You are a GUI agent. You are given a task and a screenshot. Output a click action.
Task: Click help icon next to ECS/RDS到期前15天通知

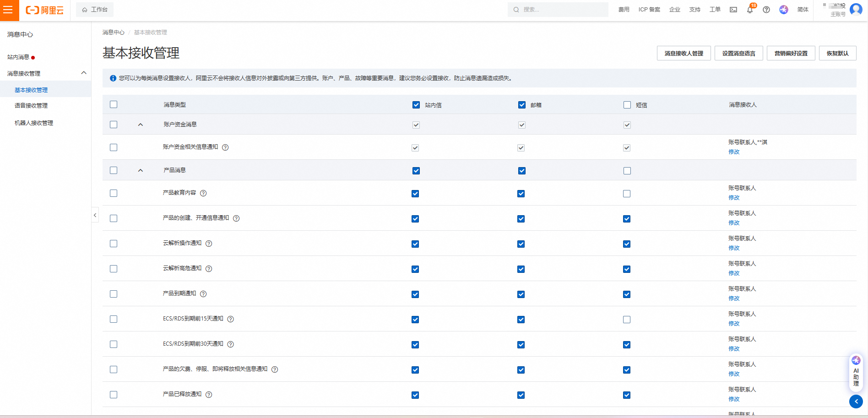point(231,319)
